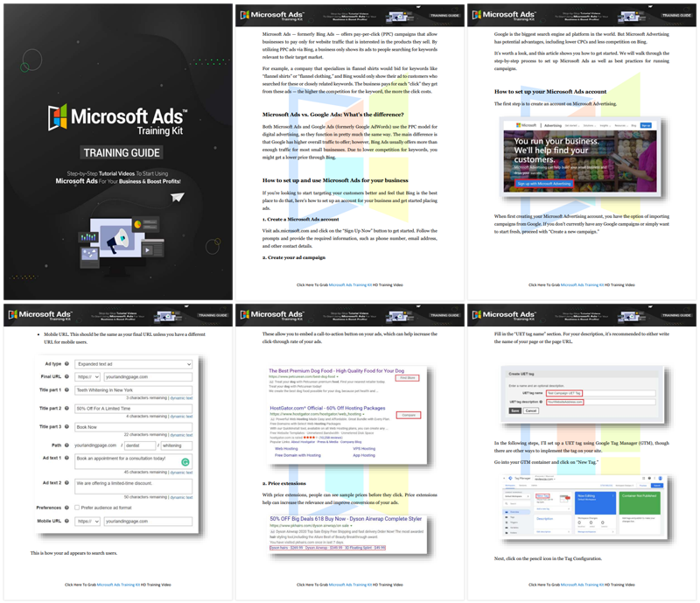Click the Title part 2 input field
The width and height of the screenshot is (700, 603).
134,408
